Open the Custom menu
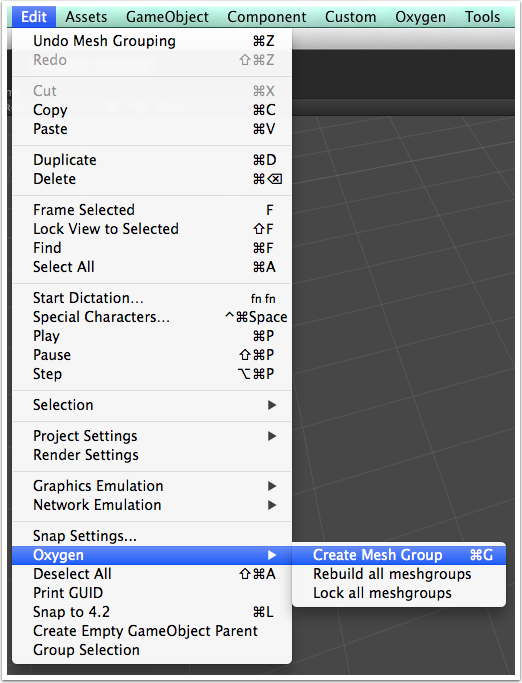The image size is (522, 683). point(350,17)
